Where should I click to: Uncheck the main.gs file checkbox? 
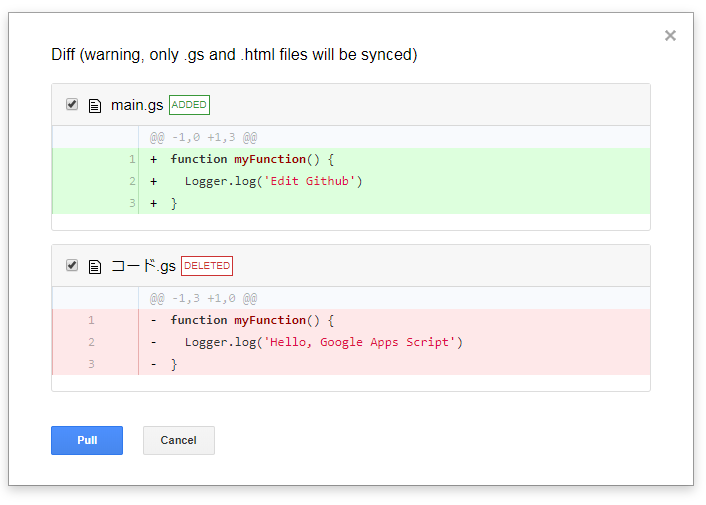pos(72,104)
